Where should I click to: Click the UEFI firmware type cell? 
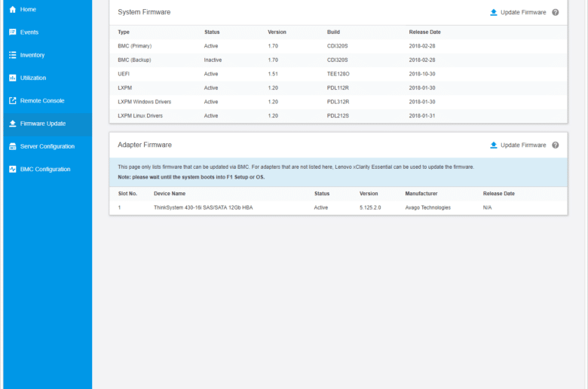pyautogui.click(x=124, y=74)
